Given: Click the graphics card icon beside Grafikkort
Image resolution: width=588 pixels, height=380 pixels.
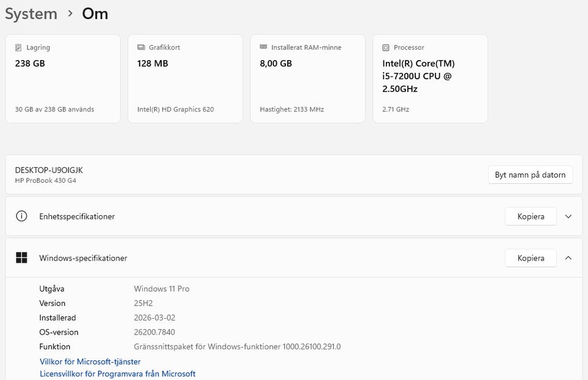Looking at the screenshot, I should [141, 47].
